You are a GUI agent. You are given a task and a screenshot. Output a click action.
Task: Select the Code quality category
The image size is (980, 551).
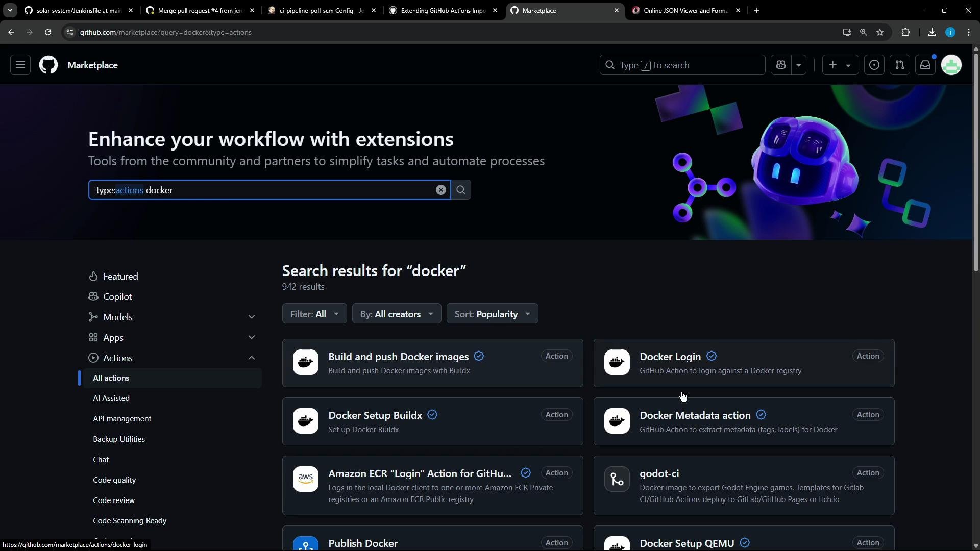[114, 480]
